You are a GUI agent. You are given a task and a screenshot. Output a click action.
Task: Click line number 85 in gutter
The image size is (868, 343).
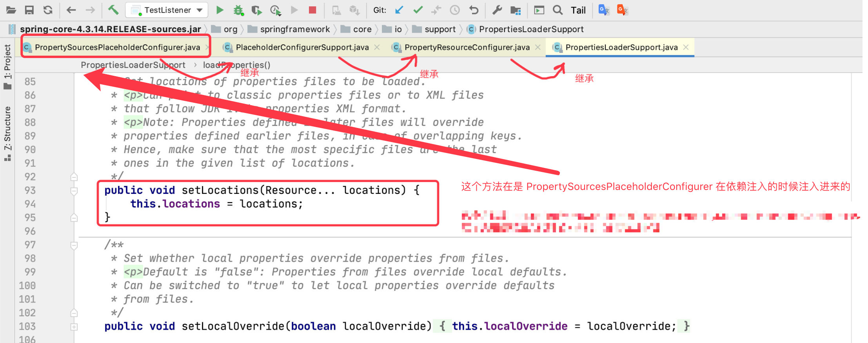click(x=30, y=82)
